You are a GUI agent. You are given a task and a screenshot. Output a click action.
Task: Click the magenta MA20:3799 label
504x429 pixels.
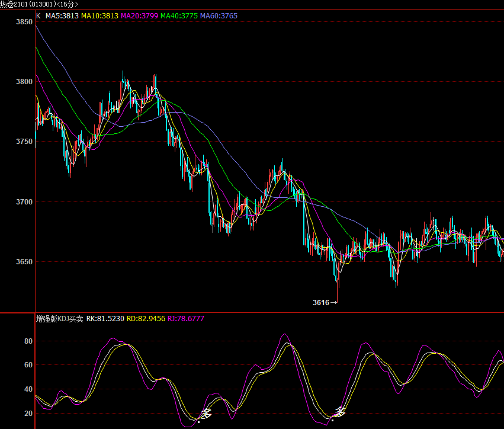[140, 16]
